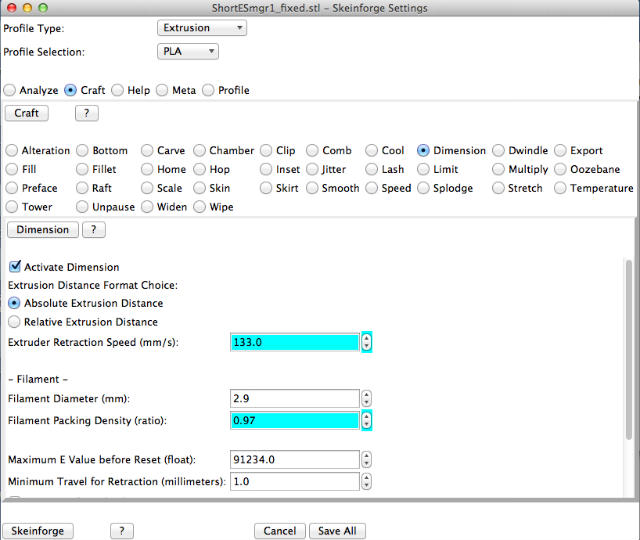Open the Limit plugin settings
The height and width of the screenshot is (540, 640).
(x=423, y=169)
